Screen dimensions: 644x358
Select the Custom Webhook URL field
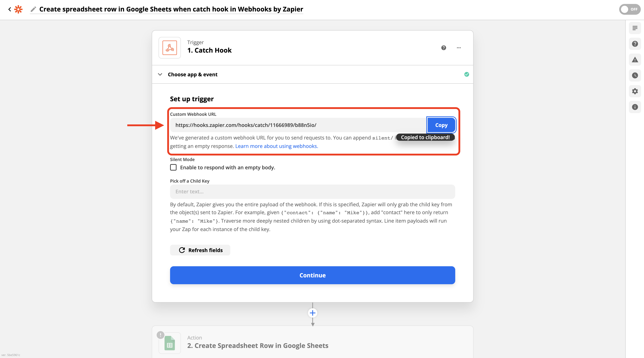[298, 125]
